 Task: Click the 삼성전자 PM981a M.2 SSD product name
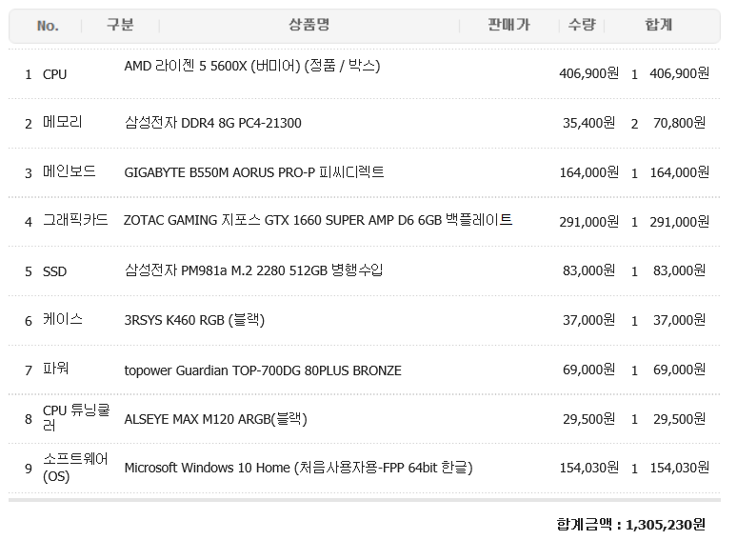click(253, 270)
